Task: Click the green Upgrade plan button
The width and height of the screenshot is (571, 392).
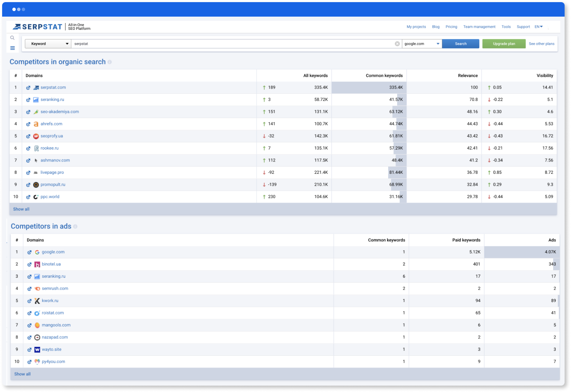Action: click(504, 44)
